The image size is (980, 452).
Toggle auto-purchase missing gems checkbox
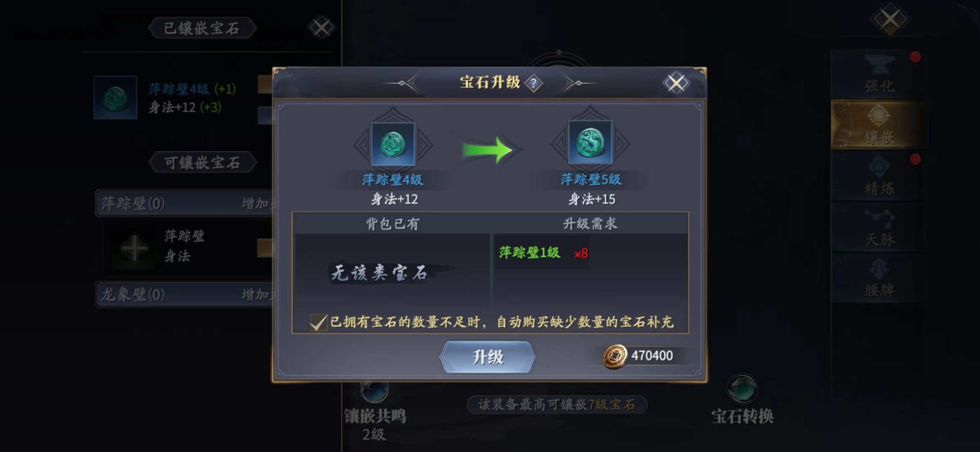click(318, 322)
